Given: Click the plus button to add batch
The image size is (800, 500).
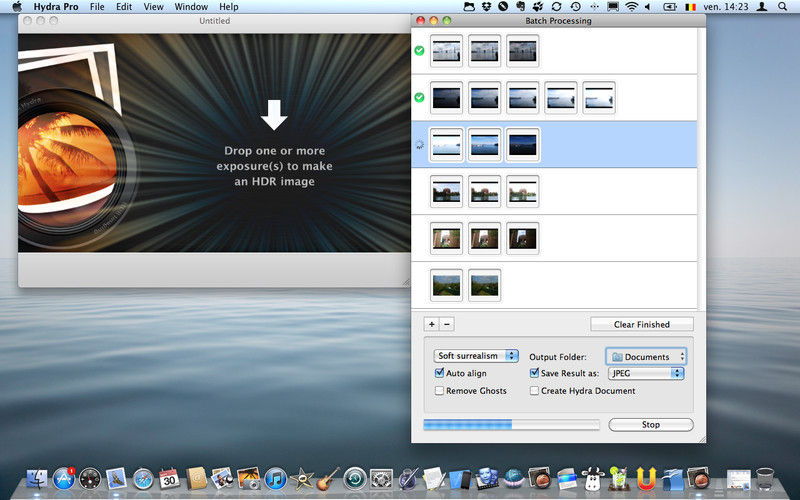Looking at the screenshot, I should 432,324.
